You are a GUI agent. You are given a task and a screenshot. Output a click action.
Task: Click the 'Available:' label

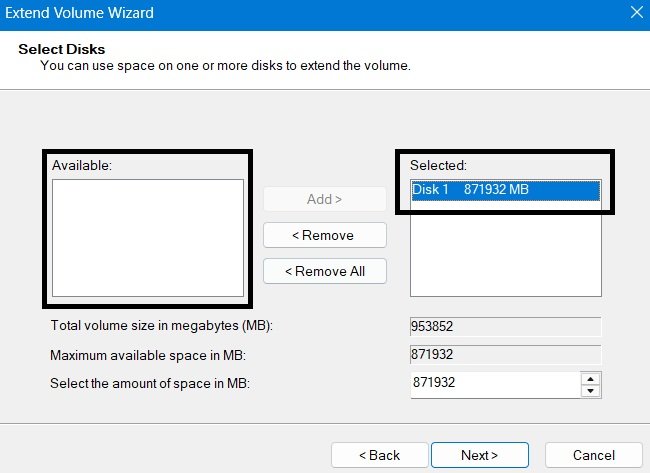82,165
